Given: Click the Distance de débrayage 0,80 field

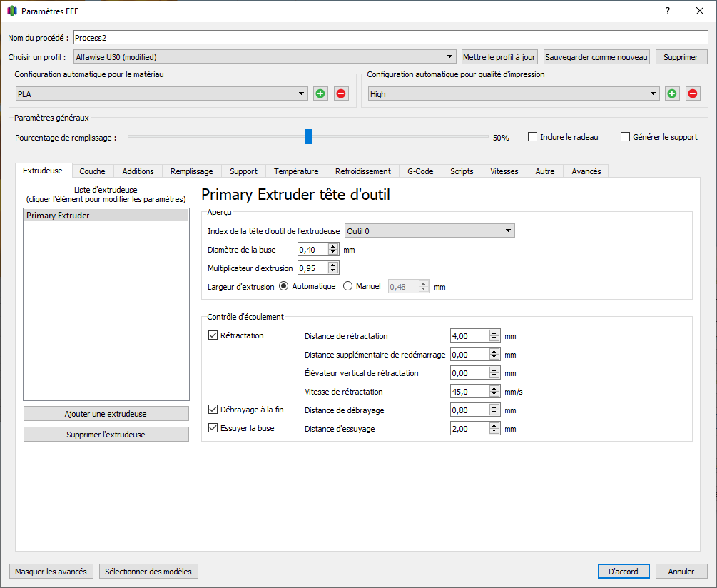Looking at the screenshot, I should pyautogui.click(x=469, y=410).
